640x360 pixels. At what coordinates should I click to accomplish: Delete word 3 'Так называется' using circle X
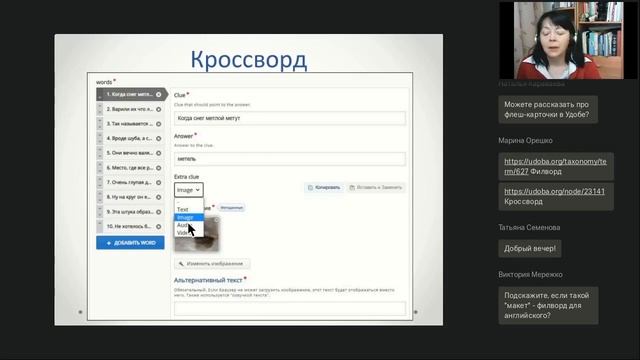tap(158, 124)
